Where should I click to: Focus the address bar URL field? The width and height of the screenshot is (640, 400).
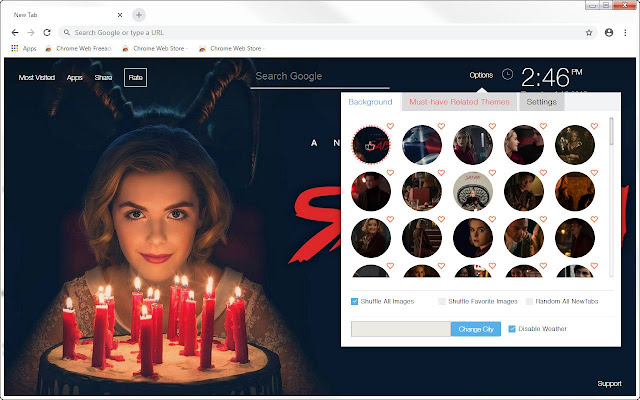(327, 33)
